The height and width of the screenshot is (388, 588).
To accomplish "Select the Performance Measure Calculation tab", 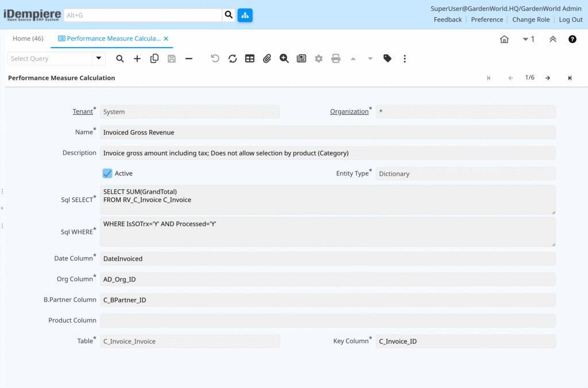I will coord(112,38).
